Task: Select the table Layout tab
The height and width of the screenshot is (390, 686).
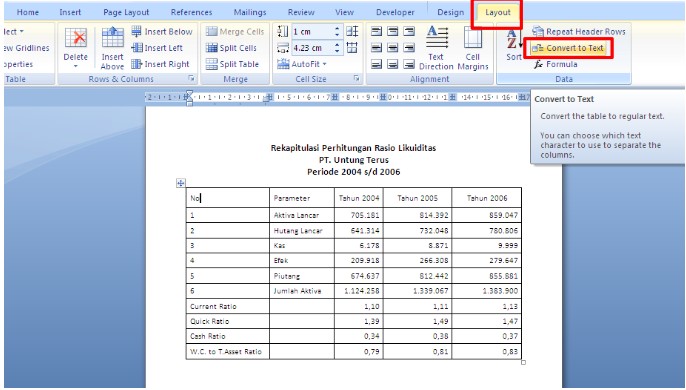Action: [497, 12]
